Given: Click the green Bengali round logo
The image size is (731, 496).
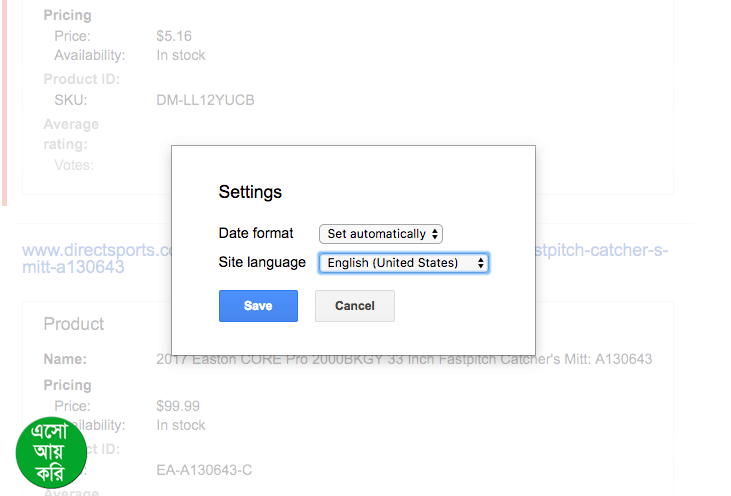Looking at the screenshot, I should 51,452.
